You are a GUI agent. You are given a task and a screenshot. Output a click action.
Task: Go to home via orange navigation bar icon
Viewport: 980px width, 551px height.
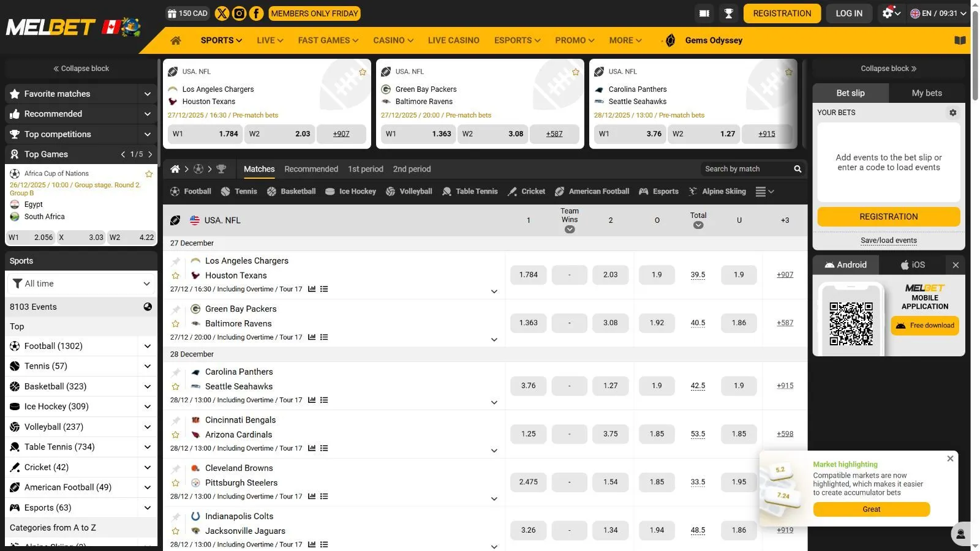[176, 40]
